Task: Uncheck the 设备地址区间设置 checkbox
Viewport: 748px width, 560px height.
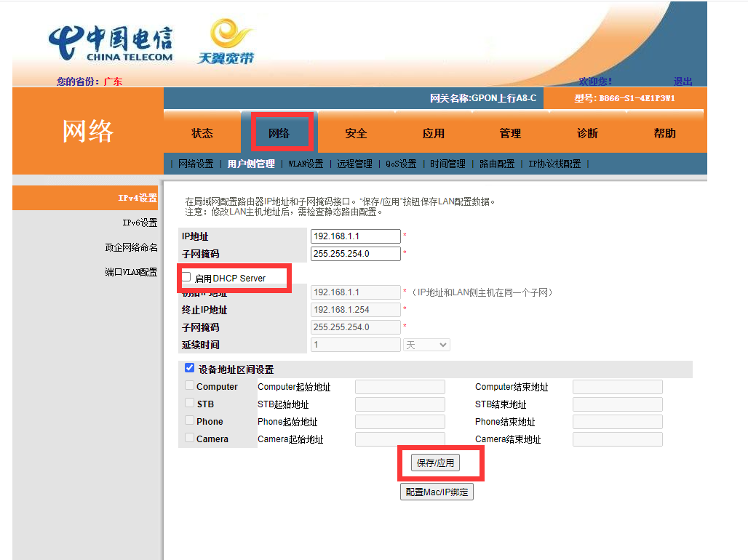Action: click(x=189, y=368)
